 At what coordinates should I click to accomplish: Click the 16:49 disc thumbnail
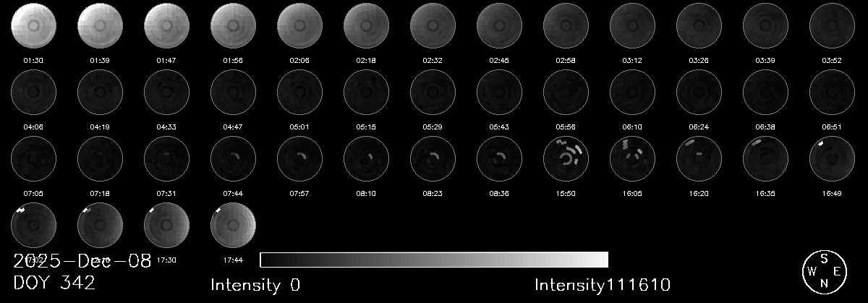(831, 157)
